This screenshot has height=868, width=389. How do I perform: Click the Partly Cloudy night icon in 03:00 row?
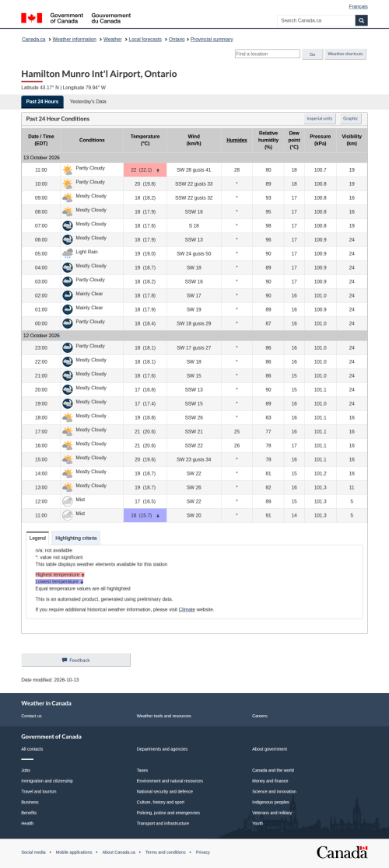[x=67, y=281]
